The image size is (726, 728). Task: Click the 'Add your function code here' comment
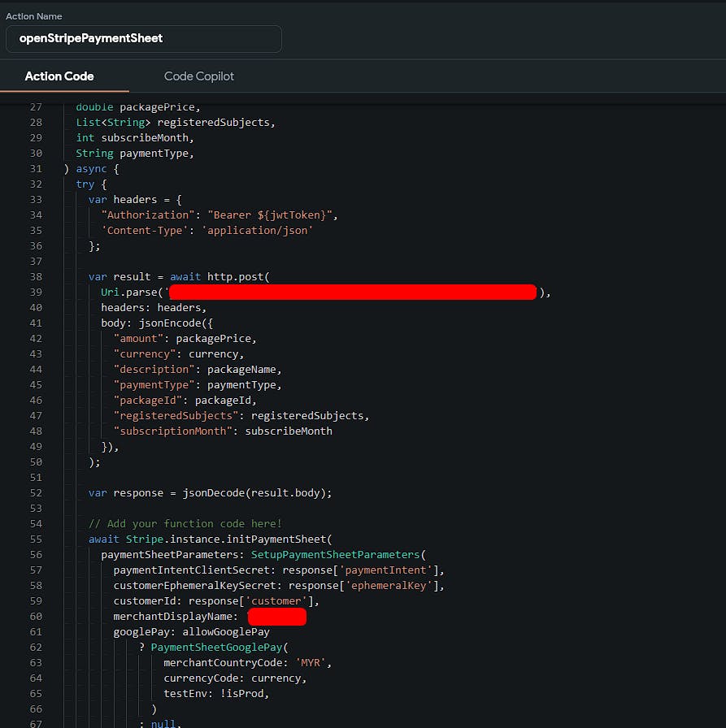(185, 524)
